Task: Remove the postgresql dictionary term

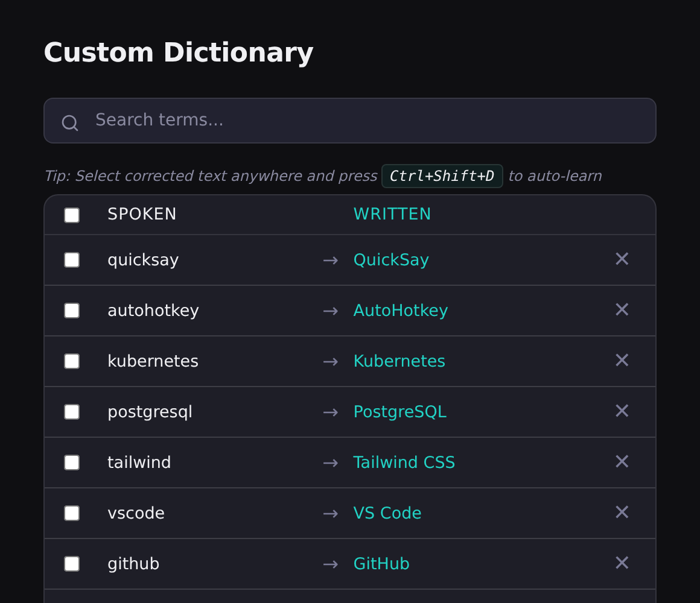Action: (622, 411)
